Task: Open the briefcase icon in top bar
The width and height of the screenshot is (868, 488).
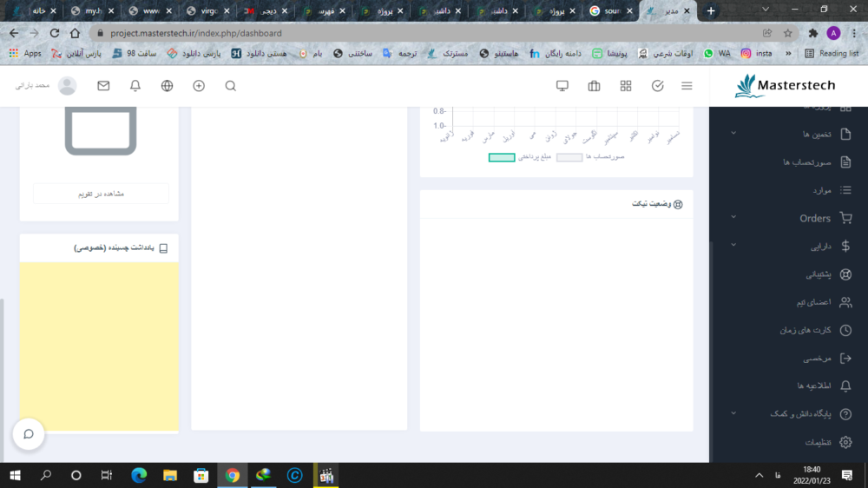Action: click(x=594, y=86)
